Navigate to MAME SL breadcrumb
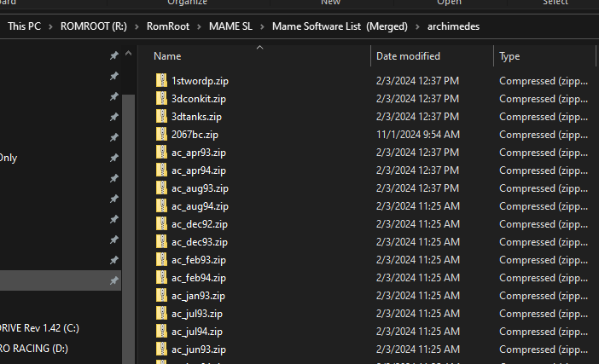This screenshot has width=599, height=364. [x=230, y=26]
